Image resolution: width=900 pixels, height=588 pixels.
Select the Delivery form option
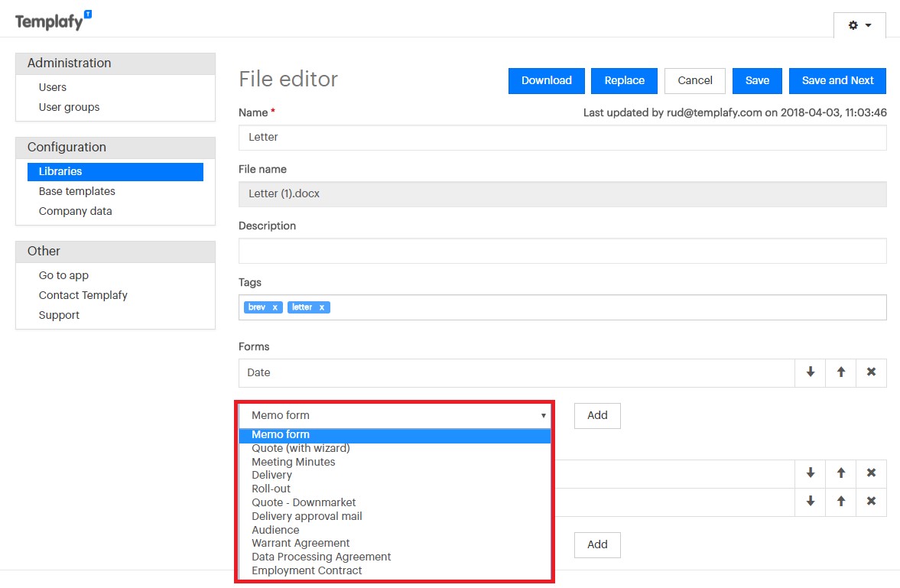tap(395, 476)
